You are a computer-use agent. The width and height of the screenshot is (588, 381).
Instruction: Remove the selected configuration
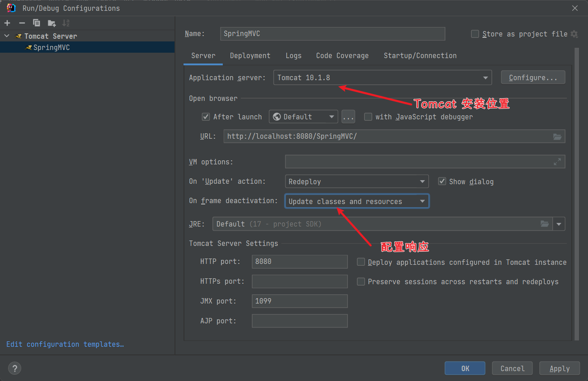tap(22, 23)
